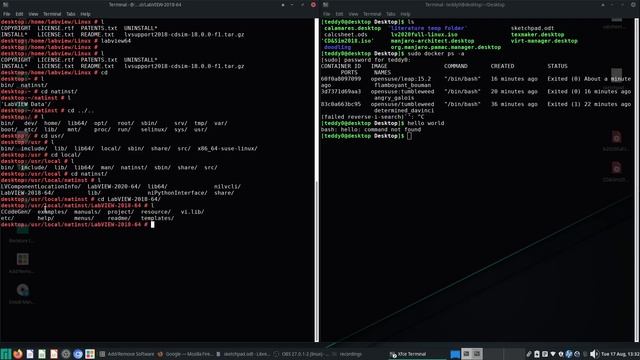This screenshot has height=360, width=640.
Task: Open Terminal menu in left terminal window
Action: pos(52,14)
